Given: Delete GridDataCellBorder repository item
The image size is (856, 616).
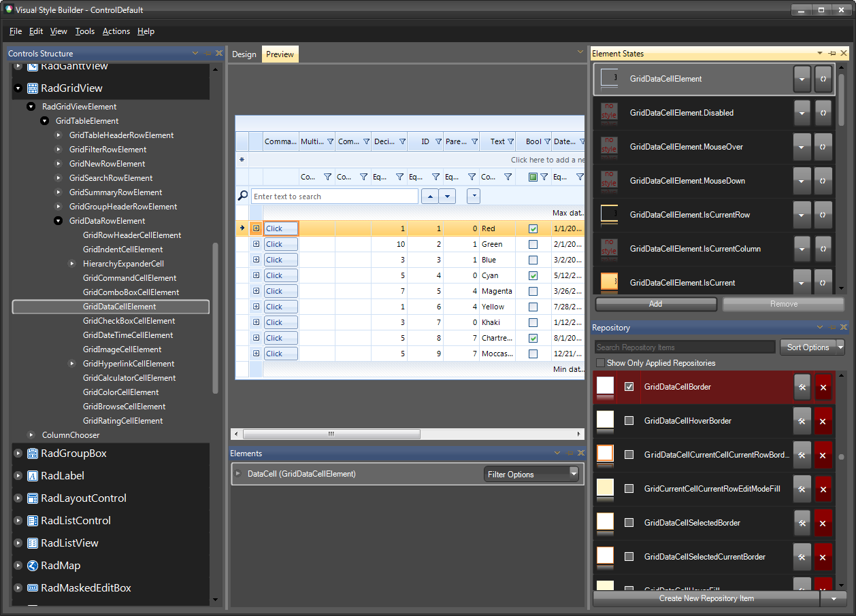Looking at the screenshot, I should (x=823, y=387).
